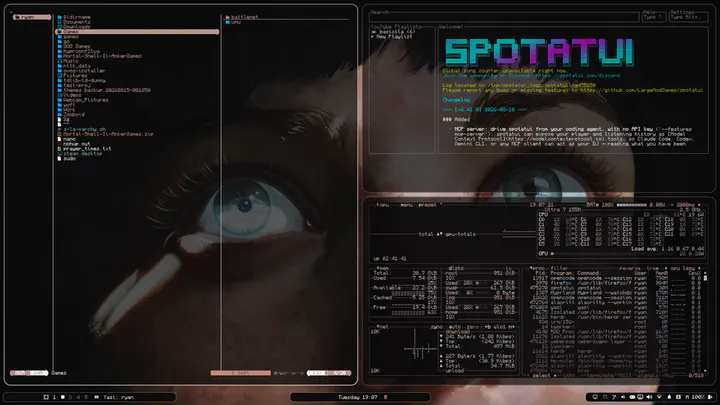Click the disks label in btop

[x=456, y=268]
